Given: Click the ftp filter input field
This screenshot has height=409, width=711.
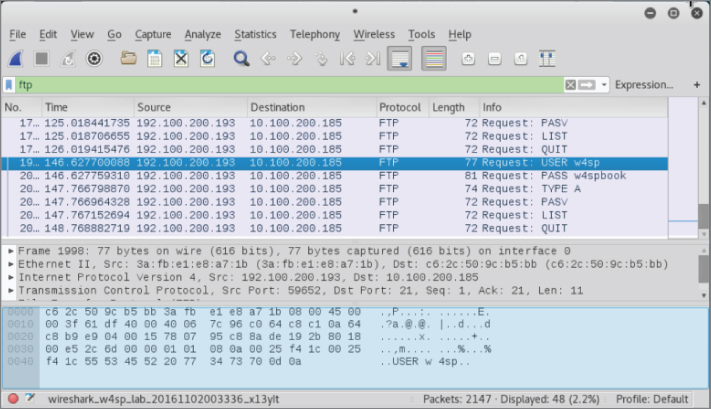Looking at the screenshot, I should click(290, 85).
